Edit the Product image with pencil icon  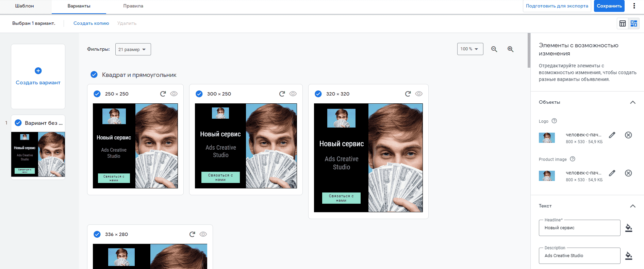point(612,173)
